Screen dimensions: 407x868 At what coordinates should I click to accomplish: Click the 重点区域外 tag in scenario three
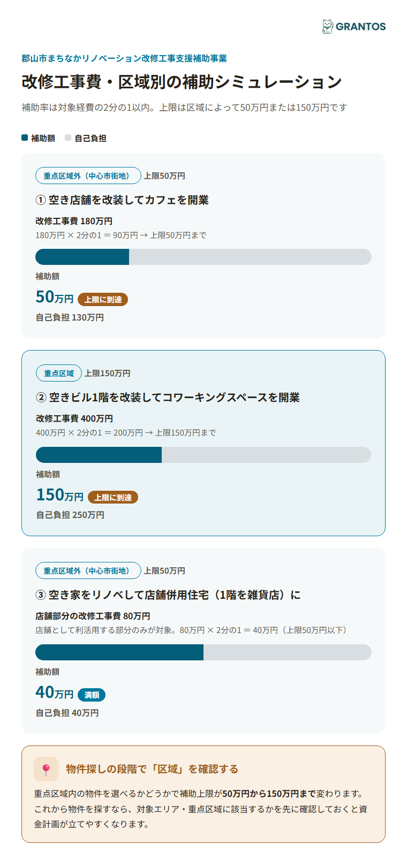88,570
